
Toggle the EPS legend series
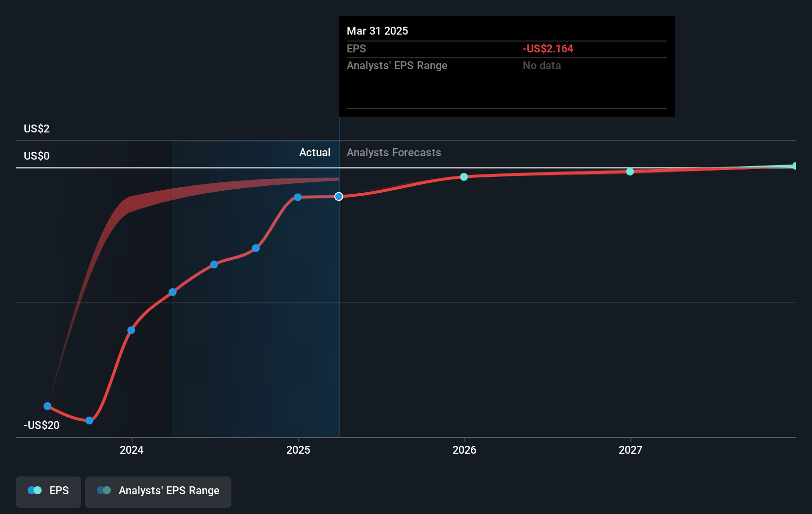(48, 492)
